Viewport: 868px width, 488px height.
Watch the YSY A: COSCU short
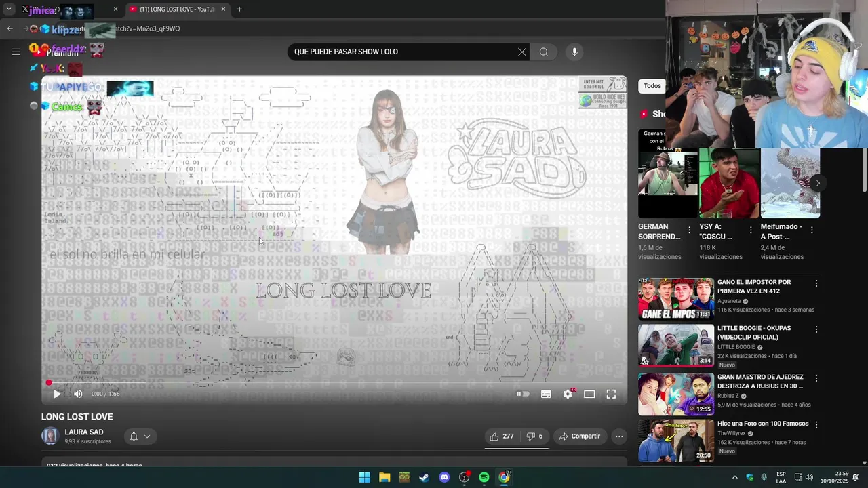[729, 183]
